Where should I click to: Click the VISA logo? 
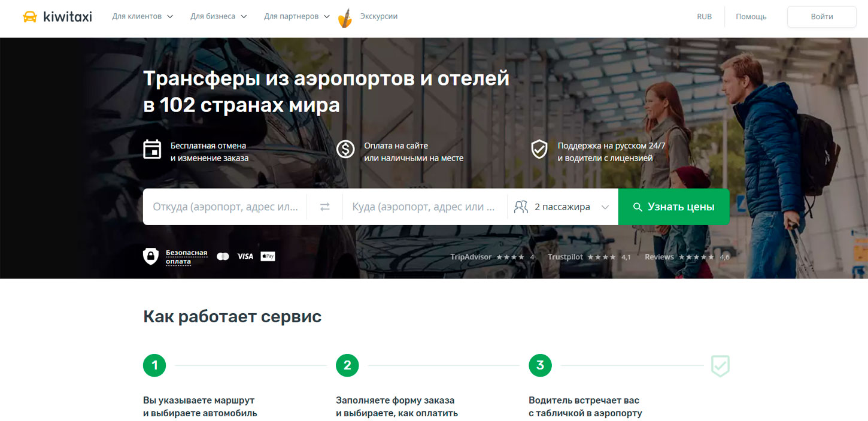tap(245, 256)
